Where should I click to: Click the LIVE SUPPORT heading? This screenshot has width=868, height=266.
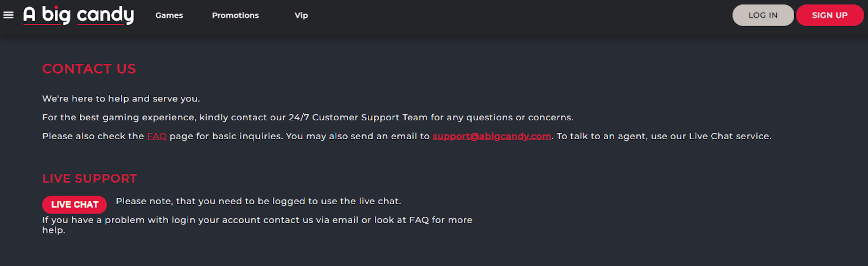[90, 179]
